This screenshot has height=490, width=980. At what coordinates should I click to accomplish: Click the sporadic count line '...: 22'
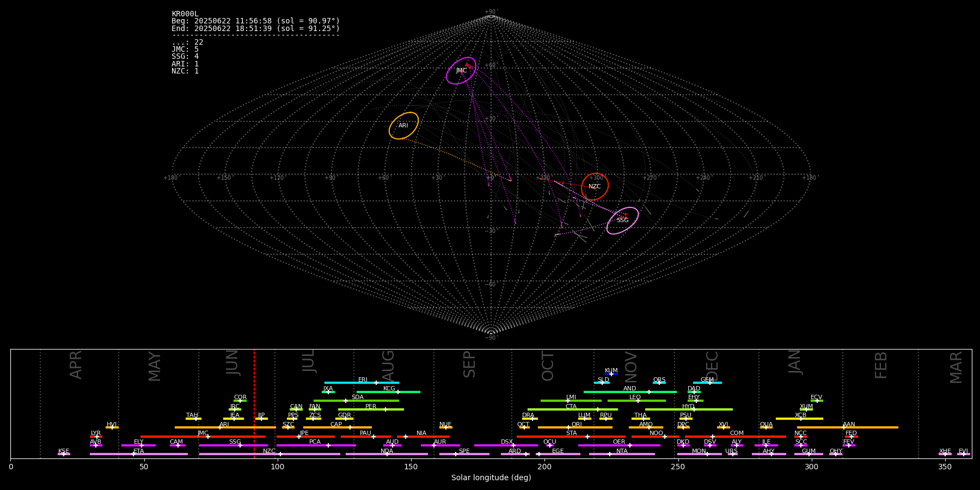[x=187, y=42]
